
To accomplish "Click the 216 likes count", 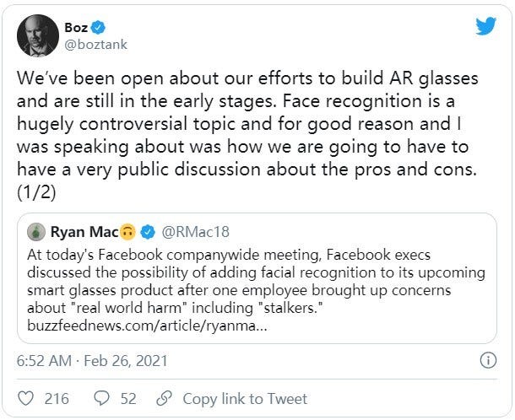I will pyautogui.click(x=56, y=398).
